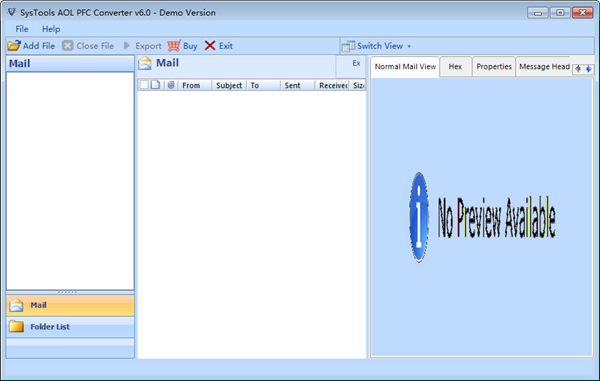Close the AOL PFC Converter window

(583, 13)
